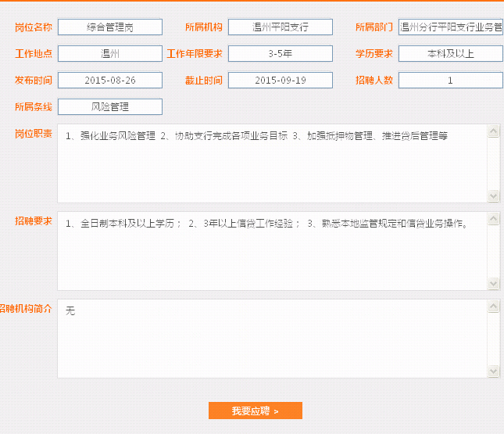This screenshot has width=504, height=434.
Task: Click inside the 招聘要求 text area
Action: (x=272, y=251)
